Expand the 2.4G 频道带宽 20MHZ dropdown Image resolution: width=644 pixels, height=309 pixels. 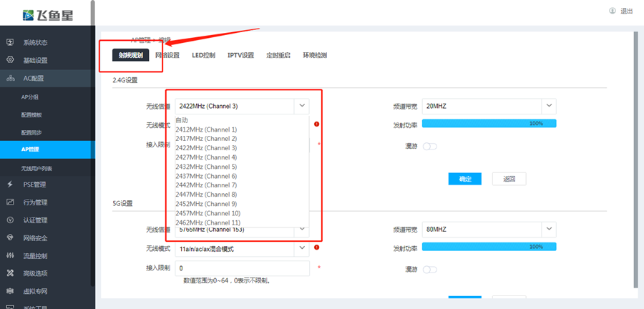(x=489, y=106)
